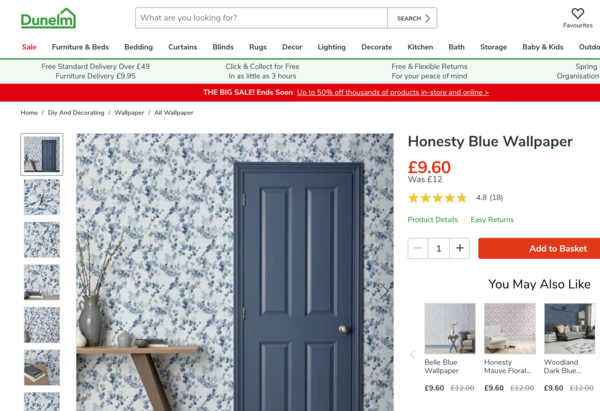Add wallpaper to basket

(539, 248)
